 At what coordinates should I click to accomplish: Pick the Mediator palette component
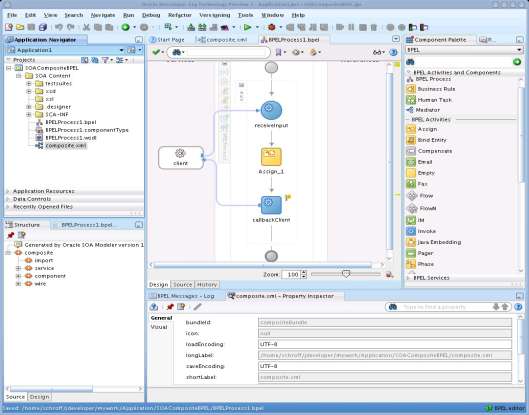click(423, 110)
